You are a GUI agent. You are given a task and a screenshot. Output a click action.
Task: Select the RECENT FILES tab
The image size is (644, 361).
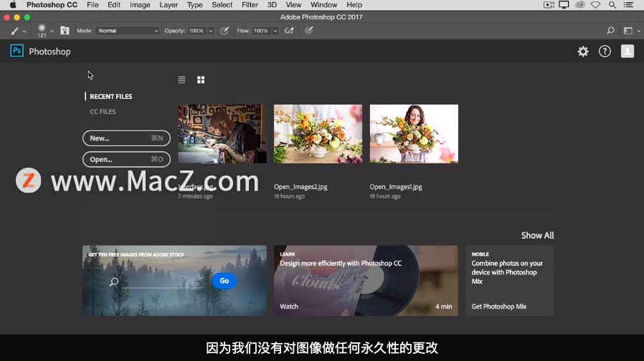[111, 97]
